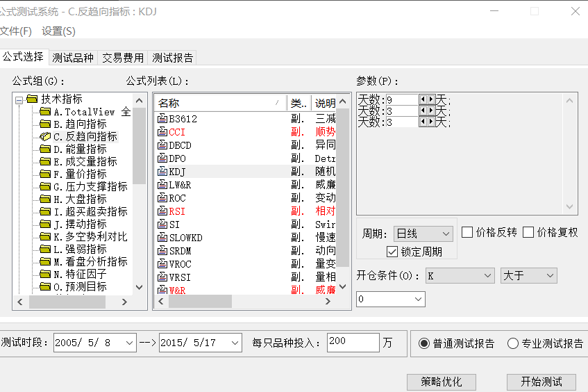This screenshot has width=588, height=392.
Task: Click the DBCD formula icon
Action: (x=162, y=145)
